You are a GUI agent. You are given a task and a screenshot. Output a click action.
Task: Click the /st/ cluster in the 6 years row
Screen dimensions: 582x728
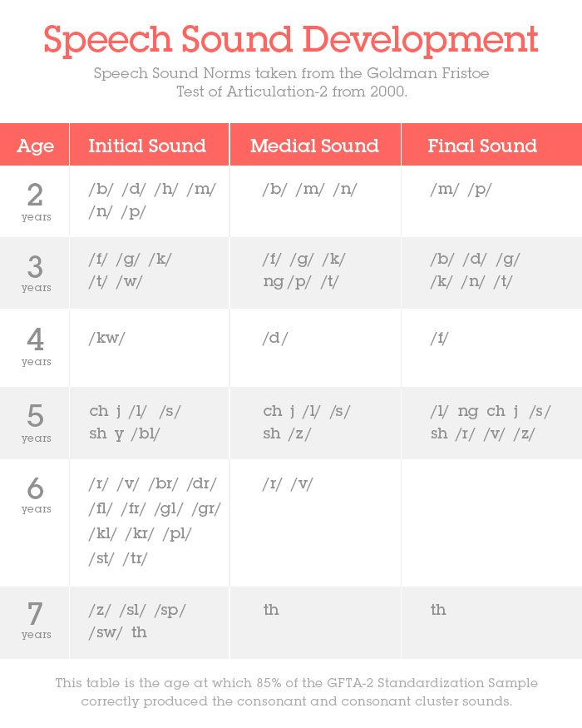[101, 558]
